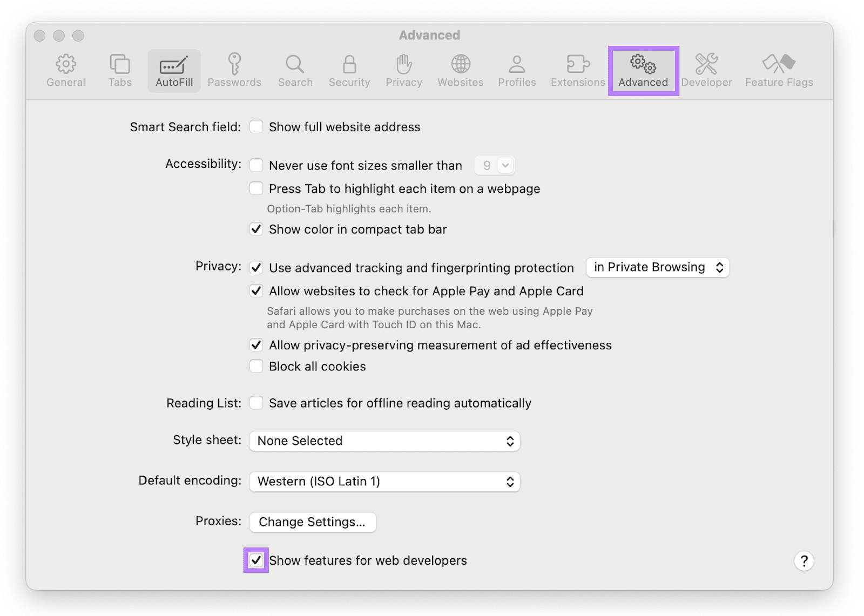
Task: Enable Show full website address checkbox
Action: click(x=256, y=127)
